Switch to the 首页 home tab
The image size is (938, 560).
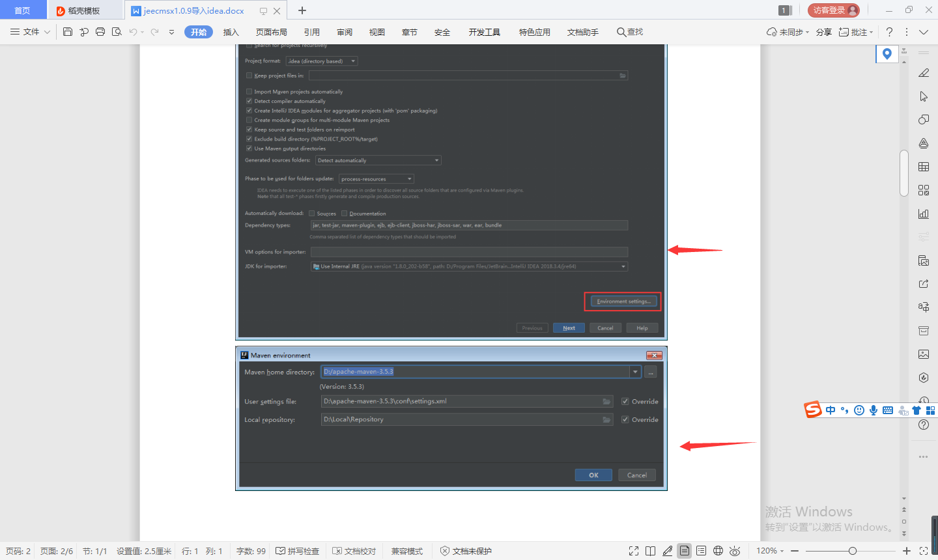click(23, 10)
